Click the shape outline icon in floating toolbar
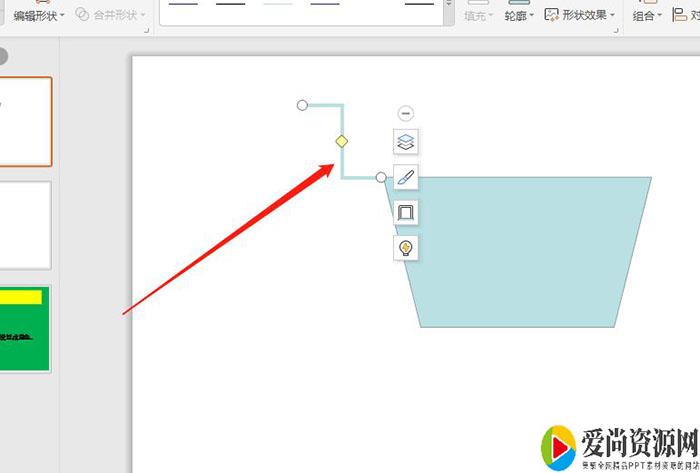This screenshot has height=473, width=700. (x=405, y=212)
